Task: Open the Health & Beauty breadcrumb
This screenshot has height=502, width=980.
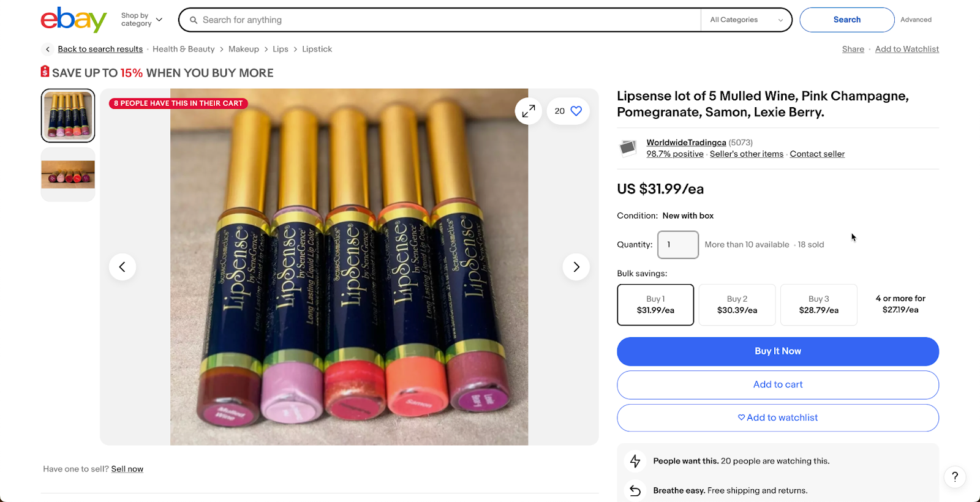Action: [x=184, y=49]
